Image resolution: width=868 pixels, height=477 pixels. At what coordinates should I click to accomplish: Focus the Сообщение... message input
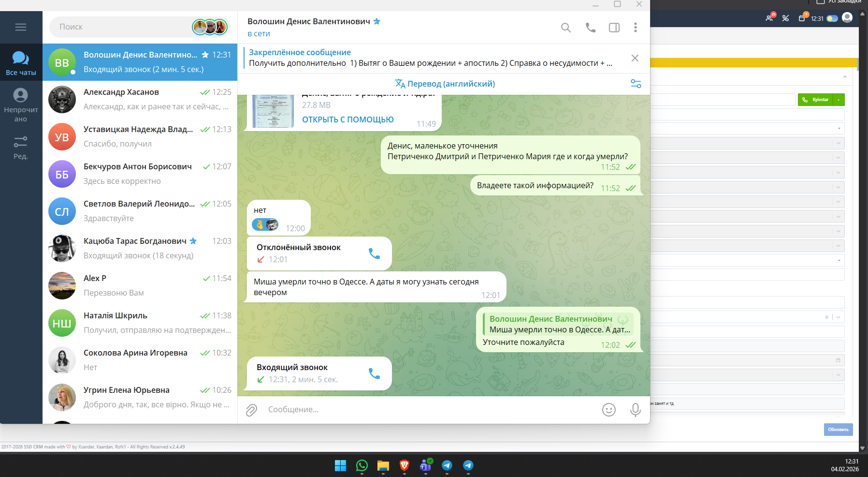pyautogui.click(x=430, y=410)
